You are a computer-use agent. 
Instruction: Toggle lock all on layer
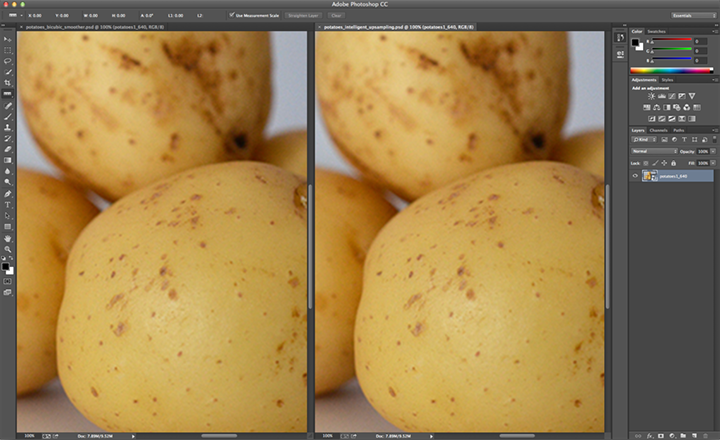[674, 163]
